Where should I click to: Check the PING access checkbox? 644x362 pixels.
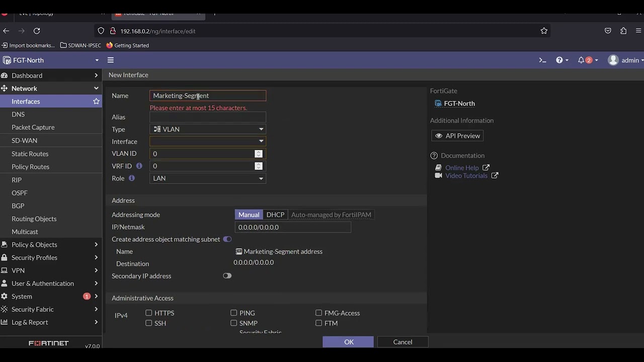(234, 313)
